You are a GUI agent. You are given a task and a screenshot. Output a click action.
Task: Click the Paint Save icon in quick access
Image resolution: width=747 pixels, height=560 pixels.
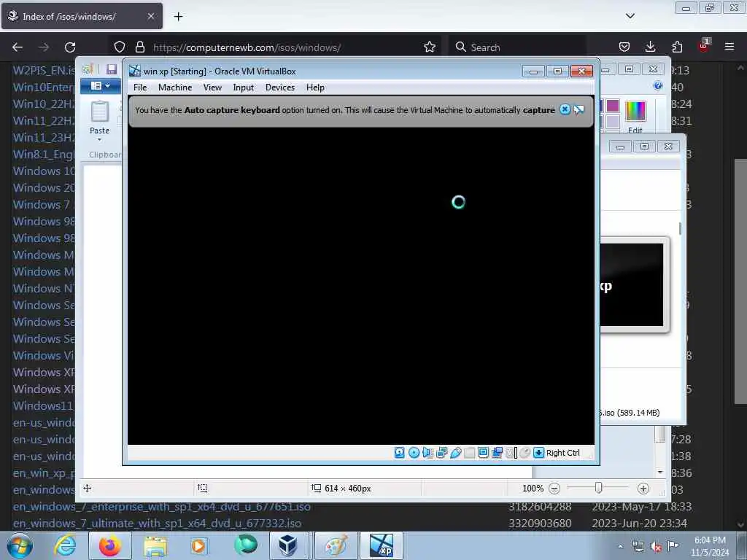[x=112, y=69]
